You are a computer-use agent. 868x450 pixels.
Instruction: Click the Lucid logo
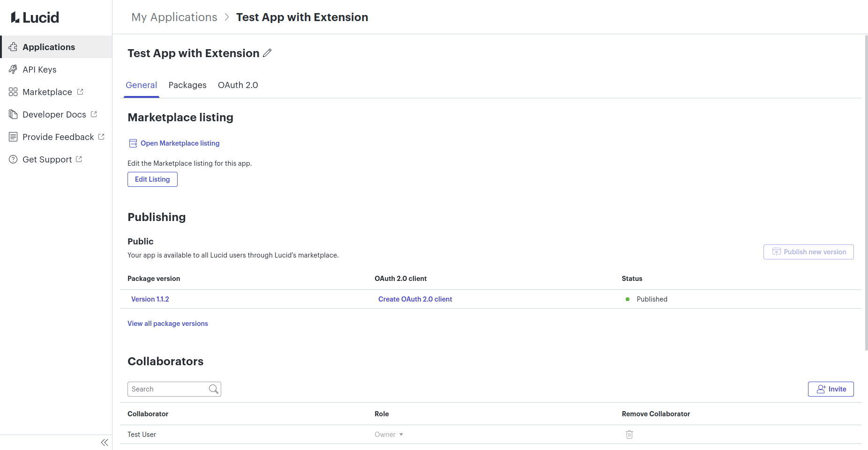tap(35, 17)
